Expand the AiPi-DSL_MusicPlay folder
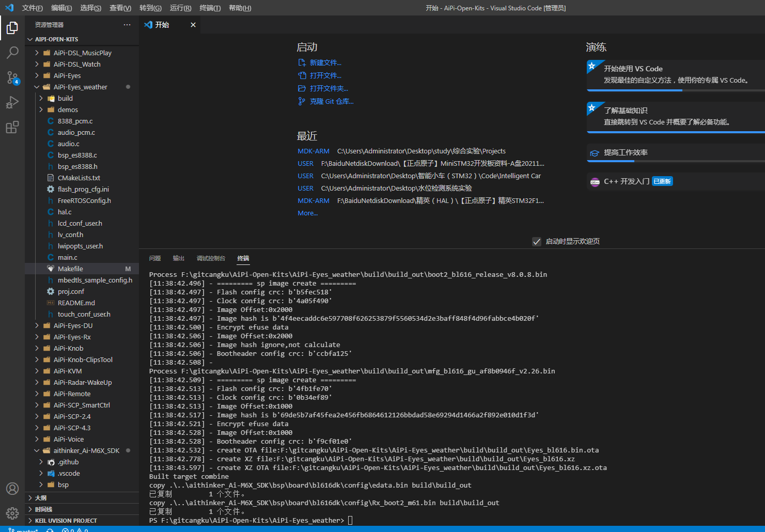765x532 pixels. click(37, 53)
